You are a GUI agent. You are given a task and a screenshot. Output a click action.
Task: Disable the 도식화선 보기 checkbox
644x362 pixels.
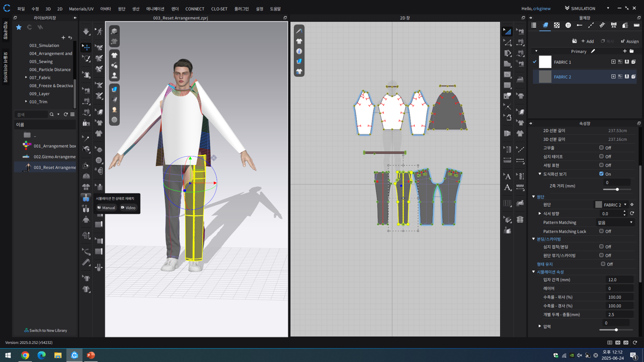[601, 174]
